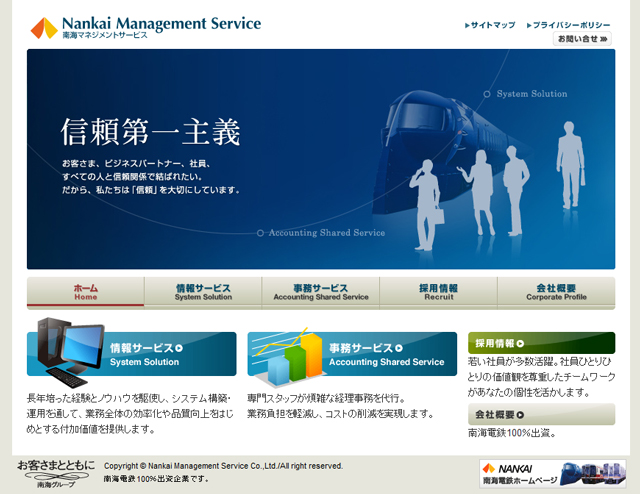The image size is (640, 494).
Task: Select the ホーム Home tab
Action: (x=86, y=292)
